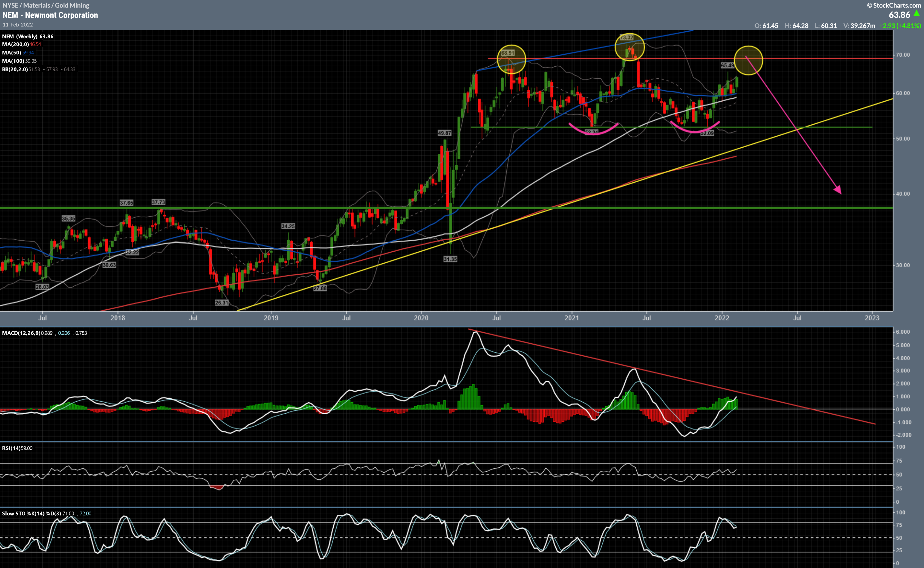The image size is (924, 568).
Task: Click the 28.03 low price label
Action: pyautogui.click(x=42, y=287)
